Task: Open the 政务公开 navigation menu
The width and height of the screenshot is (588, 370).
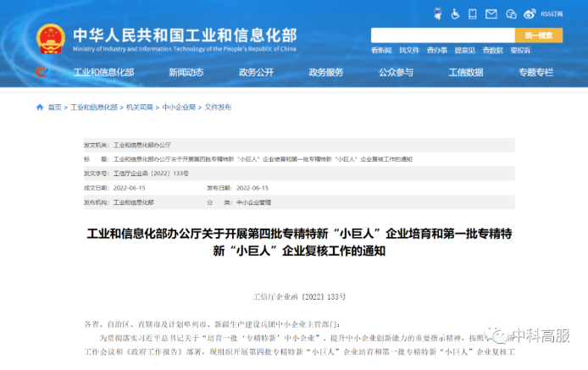Action: (256, 72)
